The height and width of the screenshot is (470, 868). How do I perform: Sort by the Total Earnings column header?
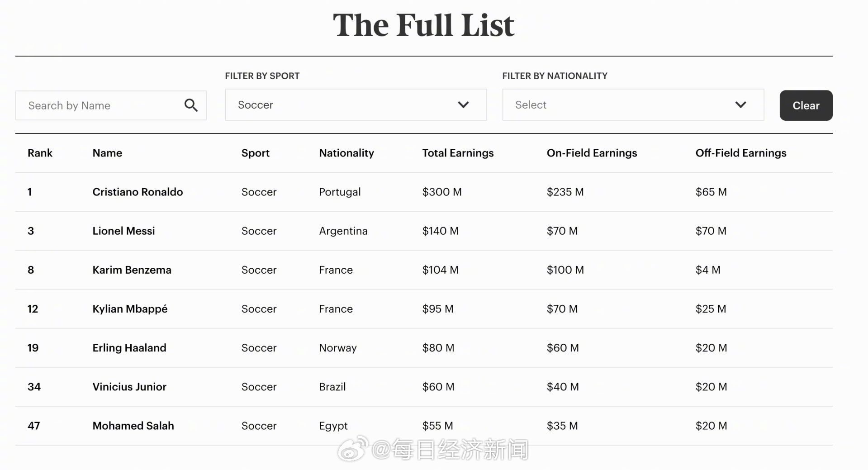point(458,153)
